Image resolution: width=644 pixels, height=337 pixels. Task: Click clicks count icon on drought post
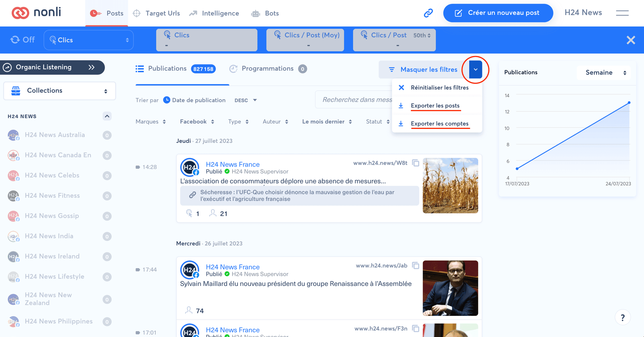[189, 213]
